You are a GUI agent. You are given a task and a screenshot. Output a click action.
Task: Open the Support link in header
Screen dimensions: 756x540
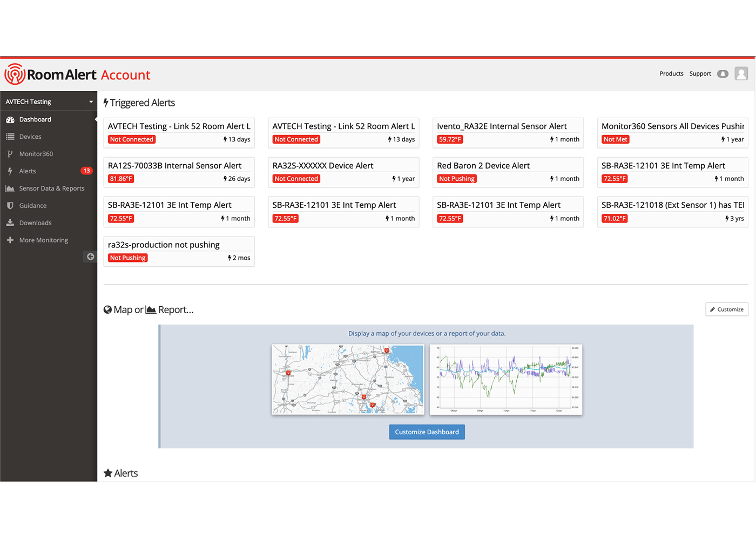tap(700, 74)
